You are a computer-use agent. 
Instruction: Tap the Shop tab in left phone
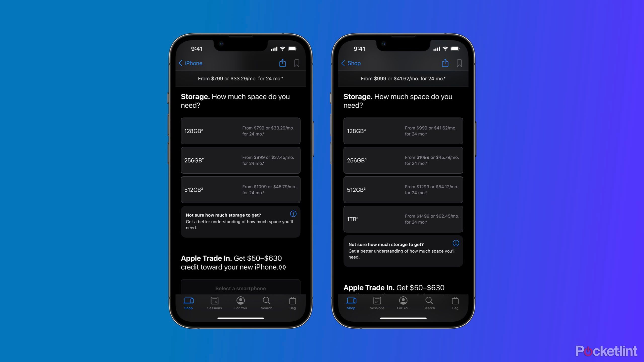pyautogui.click(x=188, y=303)
